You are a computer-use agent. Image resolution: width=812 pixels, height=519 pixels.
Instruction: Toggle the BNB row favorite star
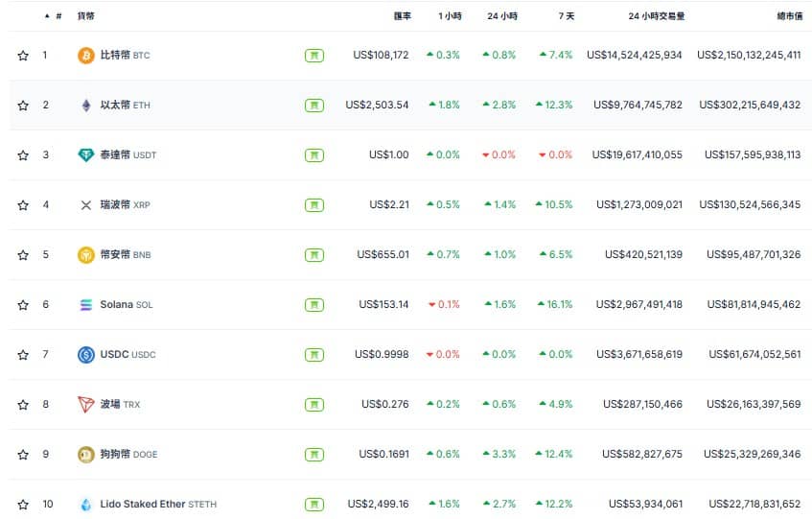click(x=23, y=255)
